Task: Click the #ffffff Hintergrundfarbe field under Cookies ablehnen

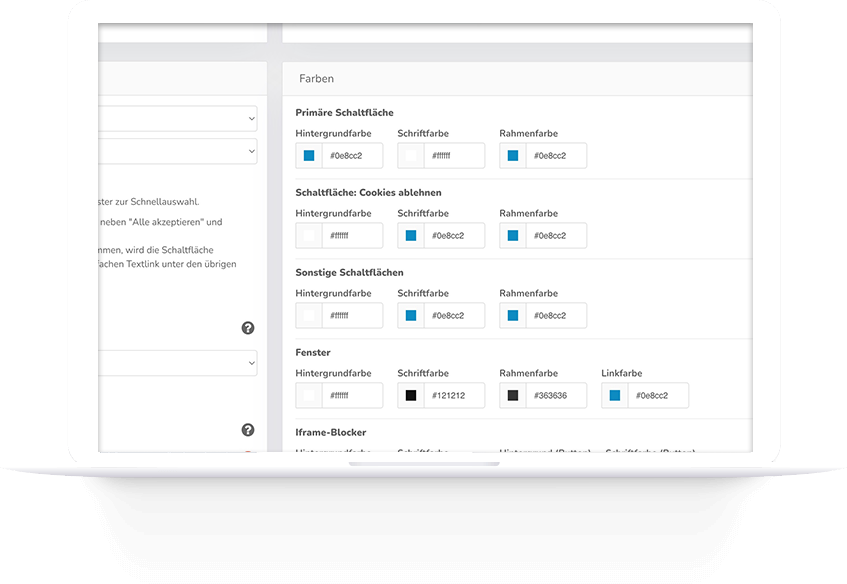Action: tap(352, 235)
